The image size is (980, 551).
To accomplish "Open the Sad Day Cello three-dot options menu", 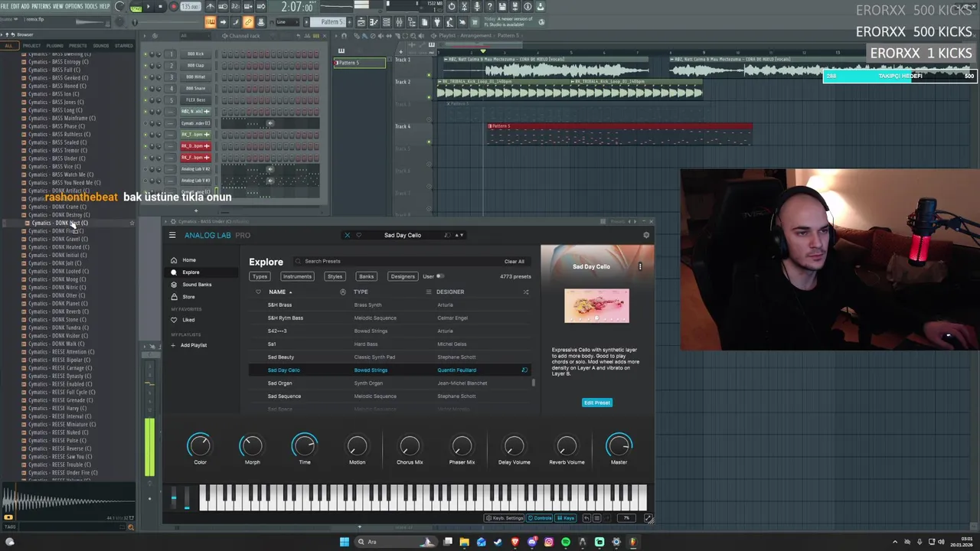I will (x=640, y=266).
